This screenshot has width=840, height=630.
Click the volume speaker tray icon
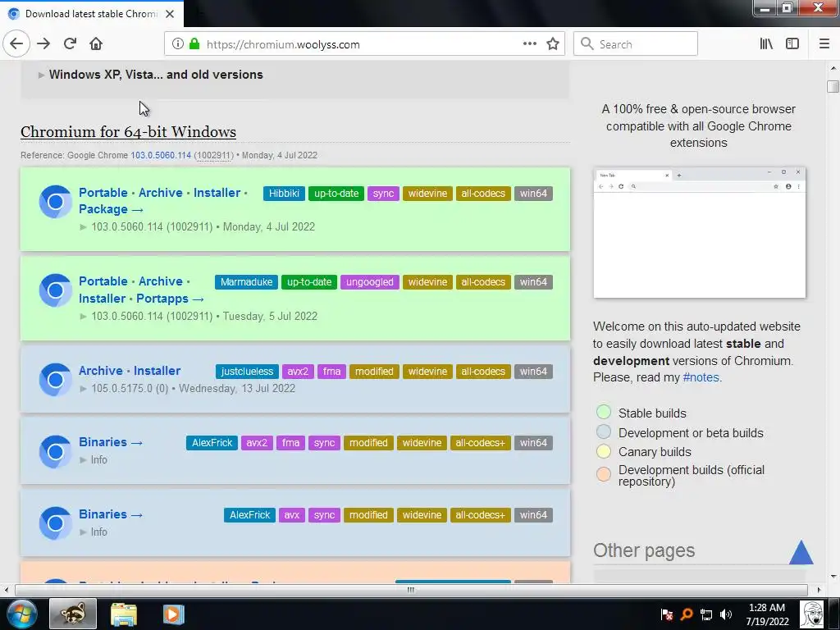726,614
